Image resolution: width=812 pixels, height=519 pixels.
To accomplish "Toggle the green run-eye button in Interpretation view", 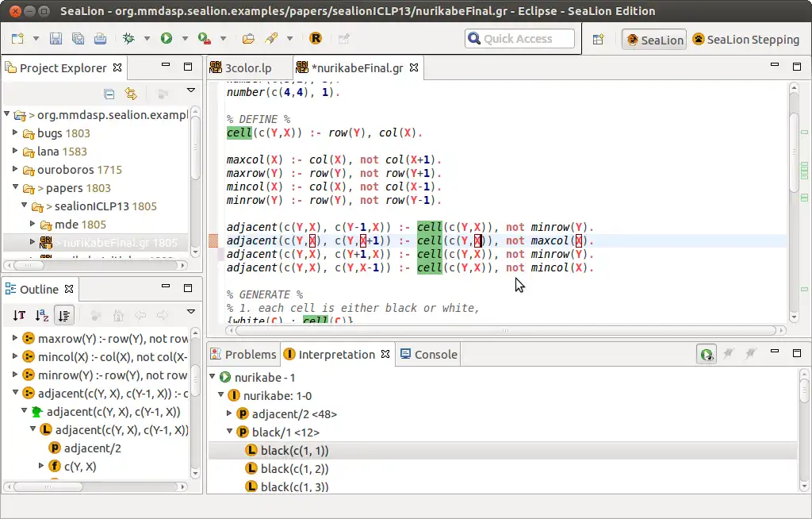I will click(706, 355).
